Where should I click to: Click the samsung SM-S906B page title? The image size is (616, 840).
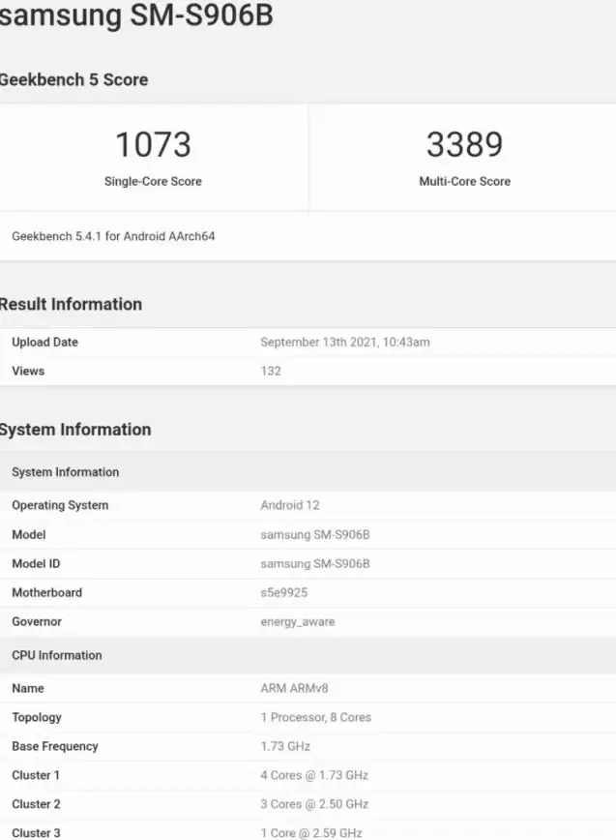pyautogui.click(x=136, y=15)
